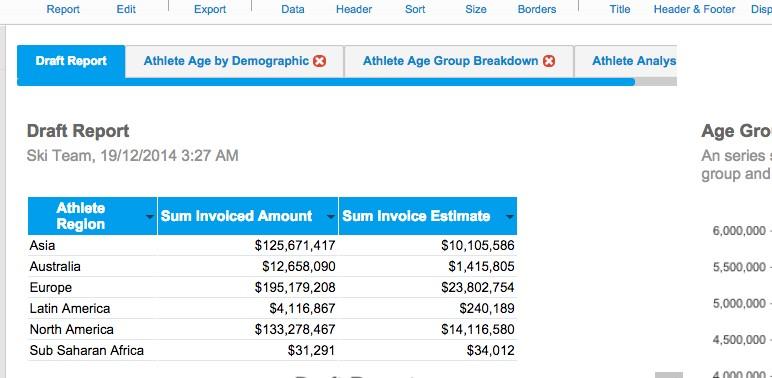Close the Athlete Age by Demographic tab
This screenshot has height=378, width=772.
320,61
